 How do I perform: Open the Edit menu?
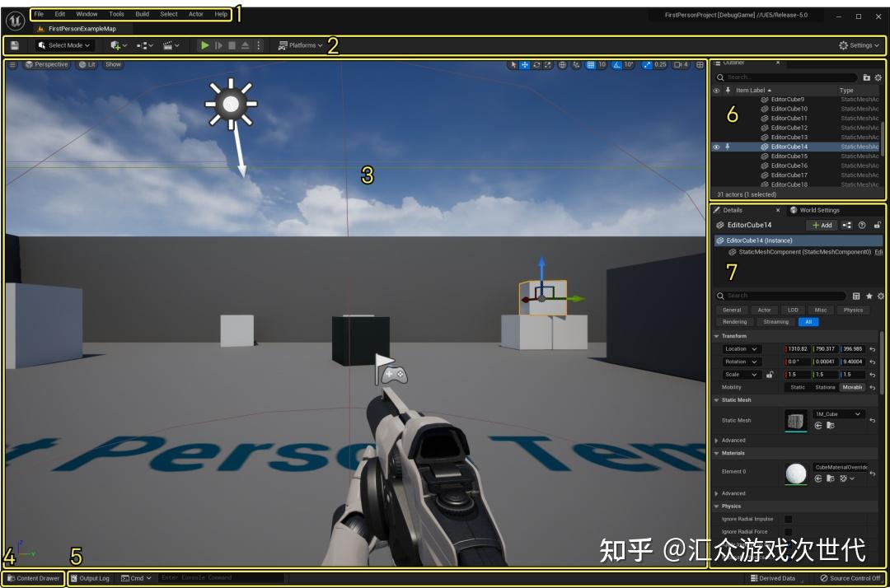[59, 13]
